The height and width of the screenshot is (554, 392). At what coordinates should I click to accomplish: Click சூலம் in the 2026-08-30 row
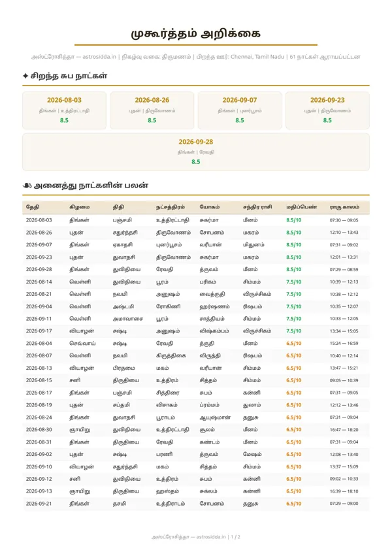point(207,430)
